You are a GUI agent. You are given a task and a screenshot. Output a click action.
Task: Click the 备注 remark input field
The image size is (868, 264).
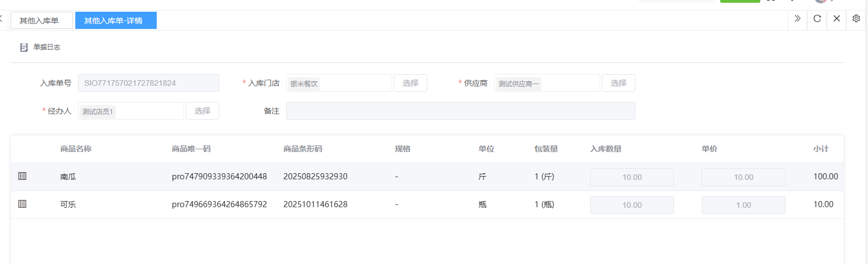[x=460, y=111]
